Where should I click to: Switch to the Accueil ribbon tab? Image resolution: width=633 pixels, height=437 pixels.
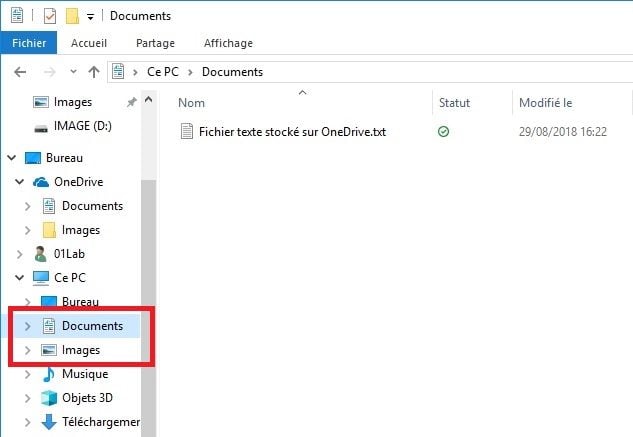pyautogui.click(x=89, y=43)
